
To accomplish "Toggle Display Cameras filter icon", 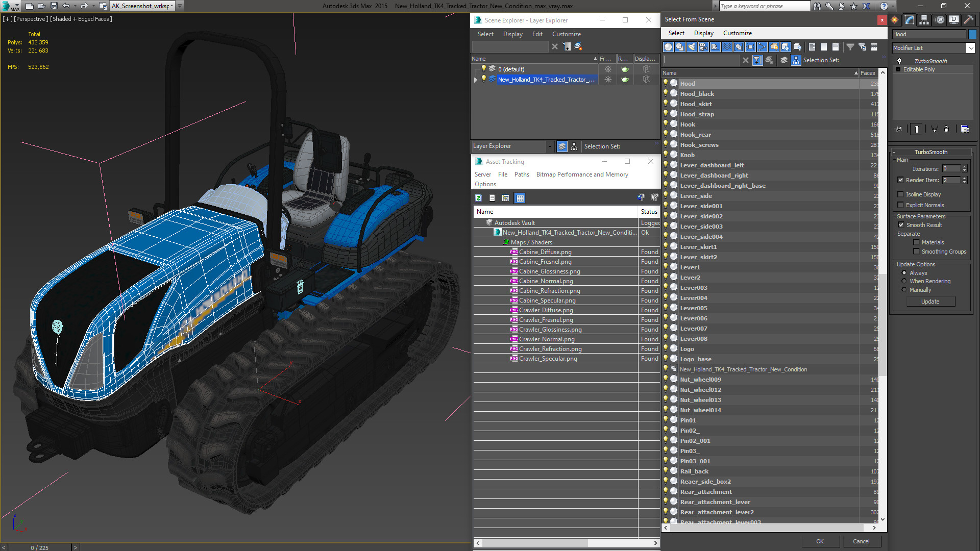I will point(703,47).
